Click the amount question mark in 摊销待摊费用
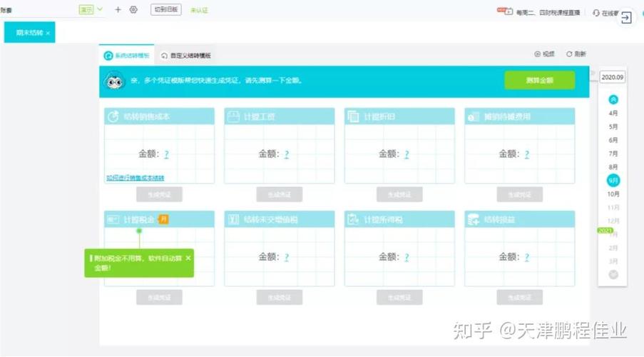 [x=527, y=154]
